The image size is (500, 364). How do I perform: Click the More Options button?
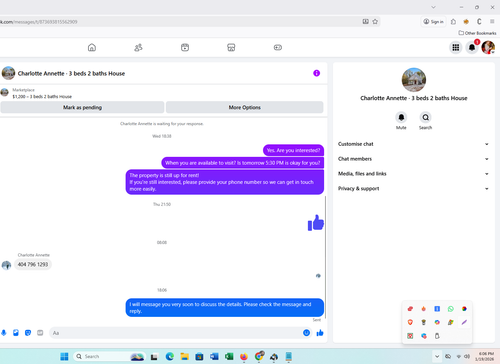pyautogui.click(x=245, y=107)
